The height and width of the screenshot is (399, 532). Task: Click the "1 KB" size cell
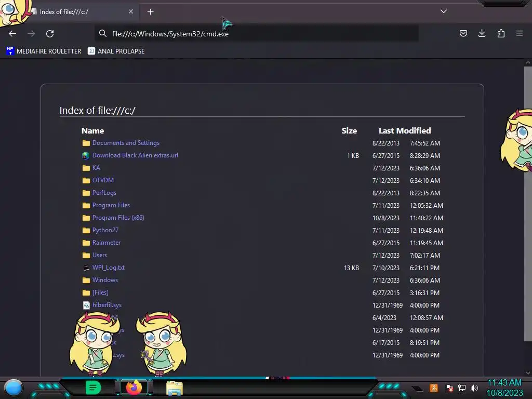point(353,156)
